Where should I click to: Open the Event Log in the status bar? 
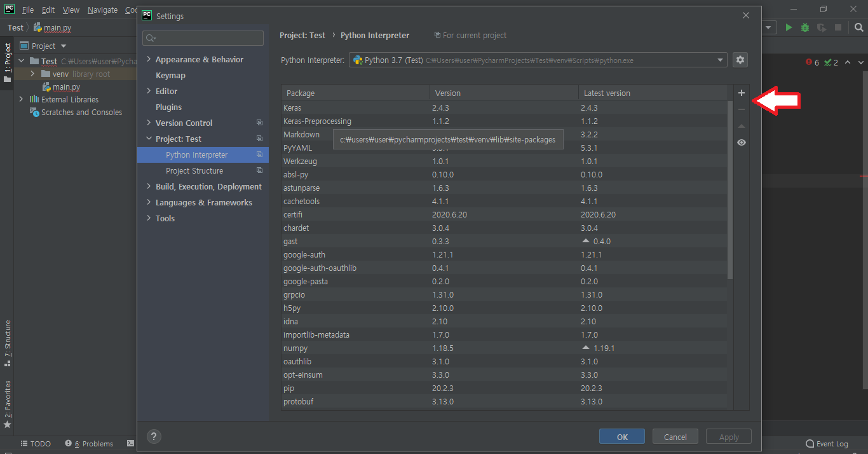(x=827, y=444)
